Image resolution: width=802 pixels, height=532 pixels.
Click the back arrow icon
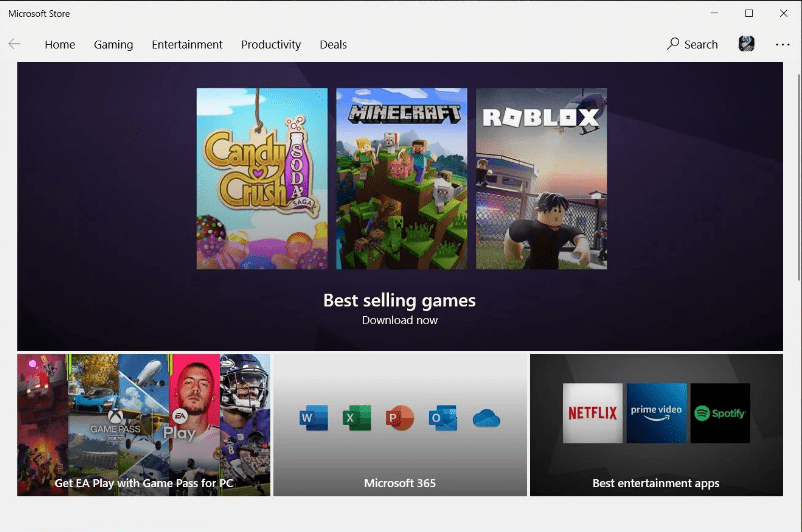tap(14, 44)
